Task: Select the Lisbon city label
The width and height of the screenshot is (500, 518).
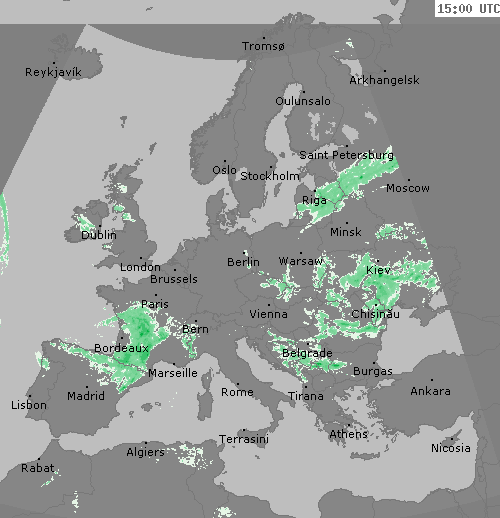Action: point(29,405)
